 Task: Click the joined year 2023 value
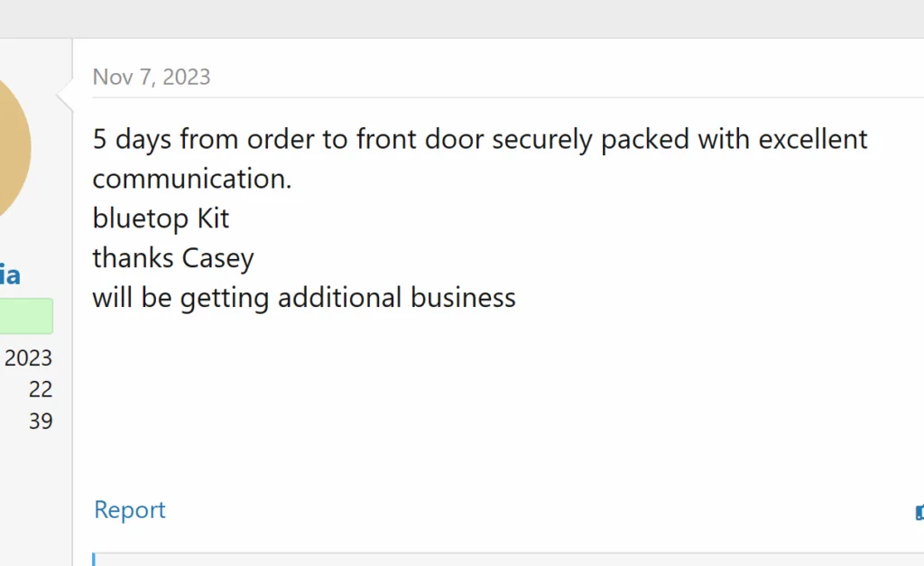[28, 358]
